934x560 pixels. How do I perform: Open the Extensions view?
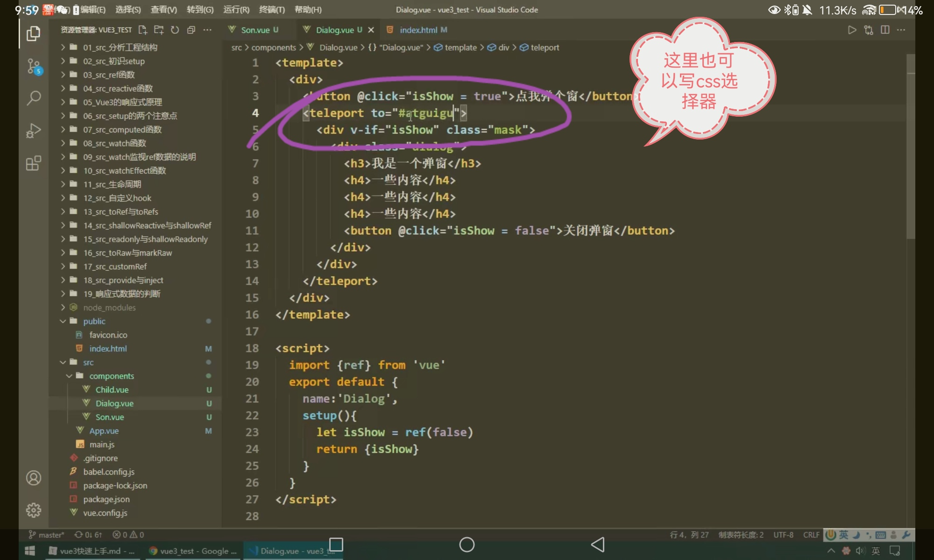click(x=33, y=163)
